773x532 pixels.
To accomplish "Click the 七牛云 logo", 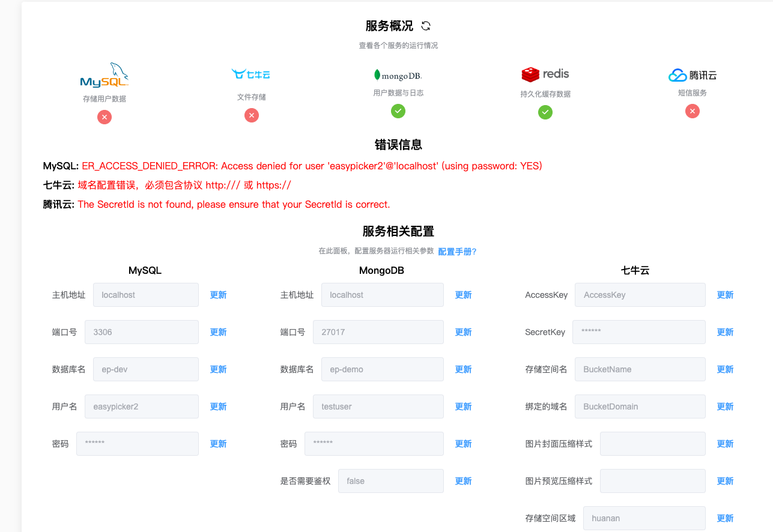I will 251,74.
